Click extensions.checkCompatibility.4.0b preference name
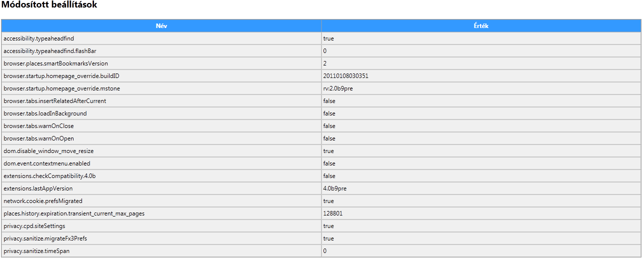The height and width of the screenshot is (259, 644). (x=49, y=176)
